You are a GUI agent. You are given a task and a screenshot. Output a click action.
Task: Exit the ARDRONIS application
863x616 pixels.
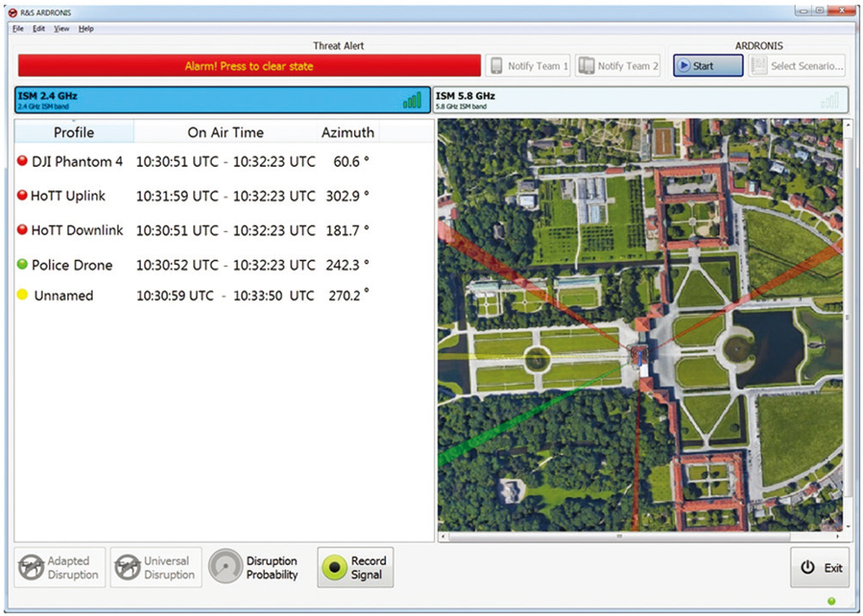[820, 567]
